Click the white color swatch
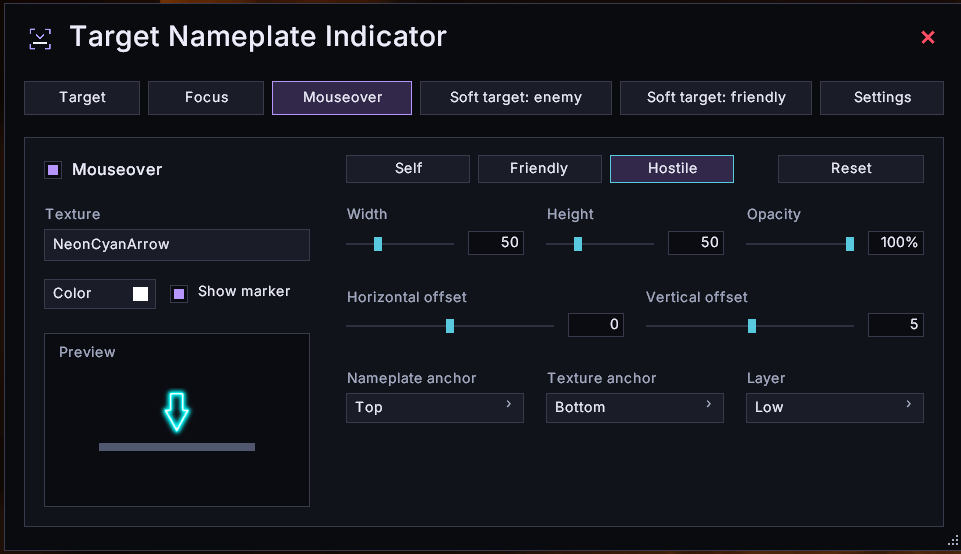 pyautogui.click(x=140, y=294)
